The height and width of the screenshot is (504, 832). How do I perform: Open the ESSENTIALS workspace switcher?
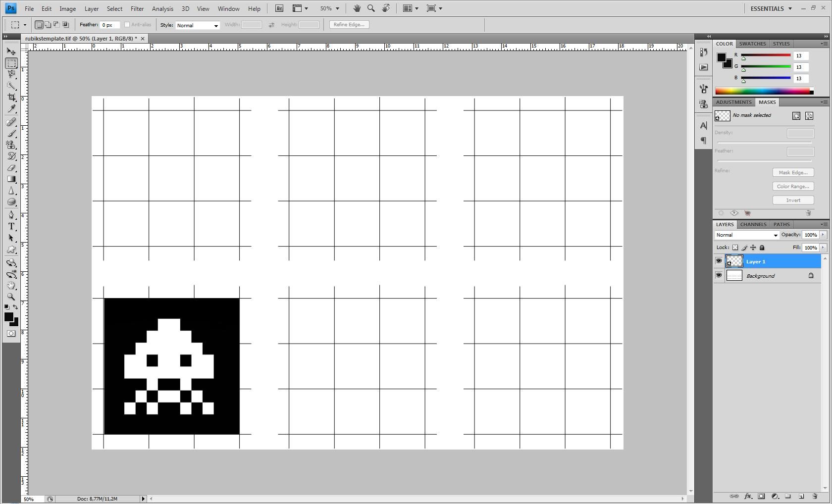click(x=771, y=8)
